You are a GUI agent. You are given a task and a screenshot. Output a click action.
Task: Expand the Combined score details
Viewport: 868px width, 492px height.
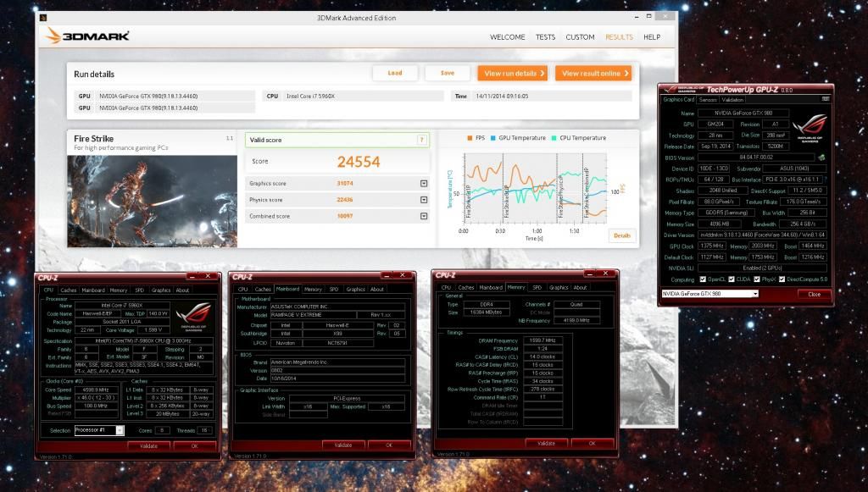424,216
